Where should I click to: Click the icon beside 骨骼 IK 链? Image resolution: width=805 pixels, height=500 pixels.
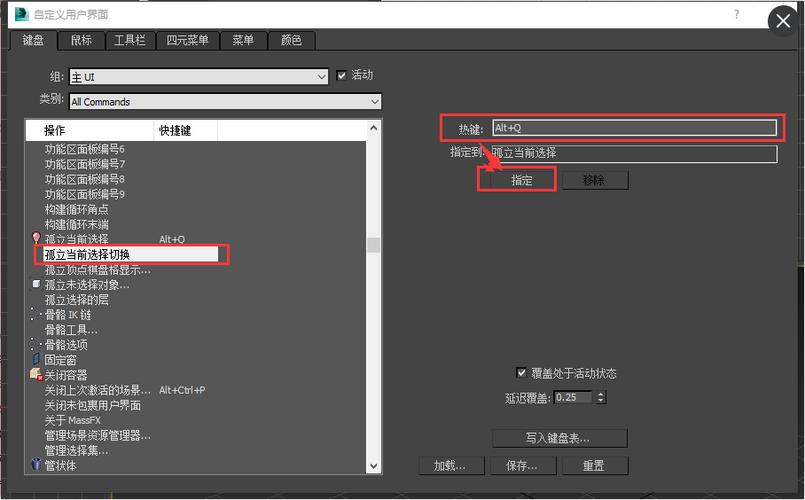tap(36, 314)
